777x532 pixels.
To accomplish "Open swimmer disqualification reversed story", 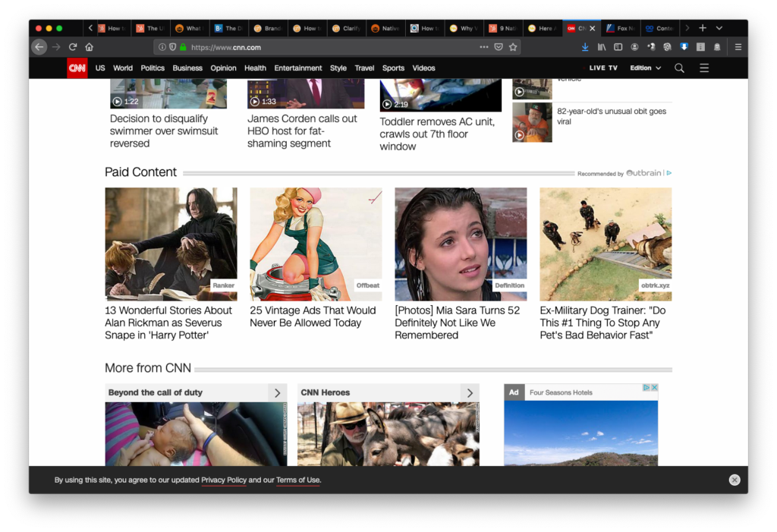I will point(164,131).
